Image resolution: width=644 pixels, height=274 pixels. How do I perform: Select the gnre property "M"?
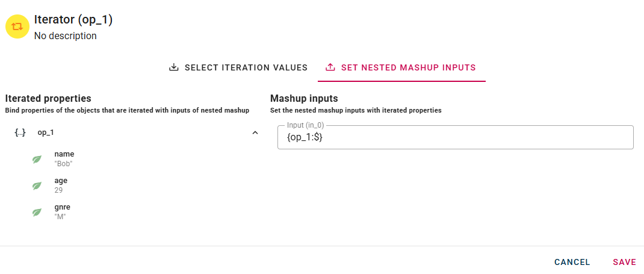62,212
